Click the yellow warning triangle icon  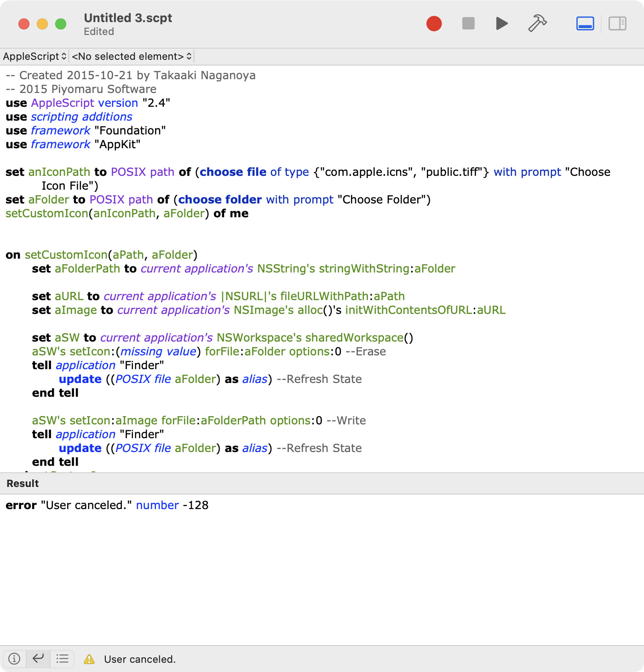pos(89,659)
